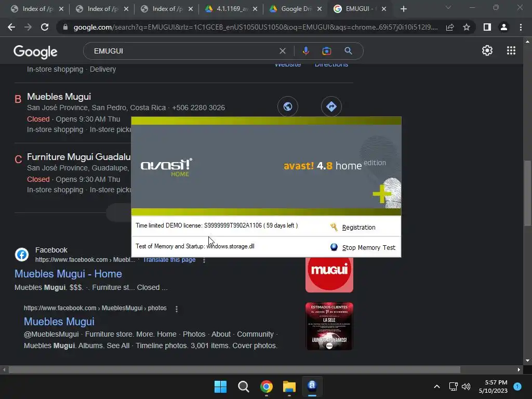
Task: Start voice search with the microphone icon
Action: 305,51
